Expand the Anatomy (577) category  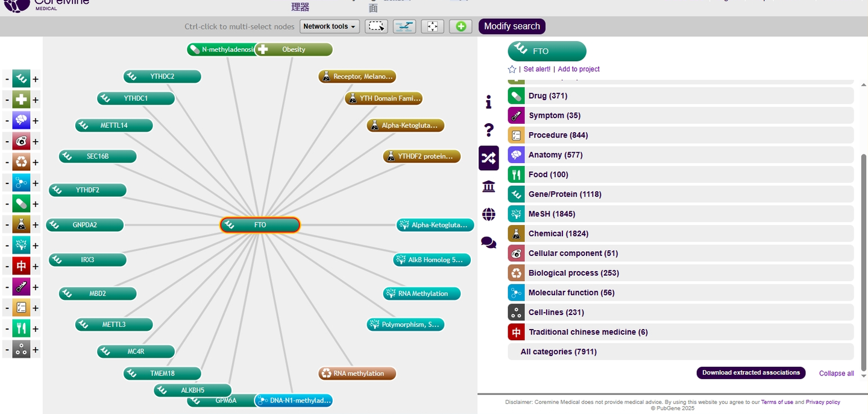[x=681, y=155]
